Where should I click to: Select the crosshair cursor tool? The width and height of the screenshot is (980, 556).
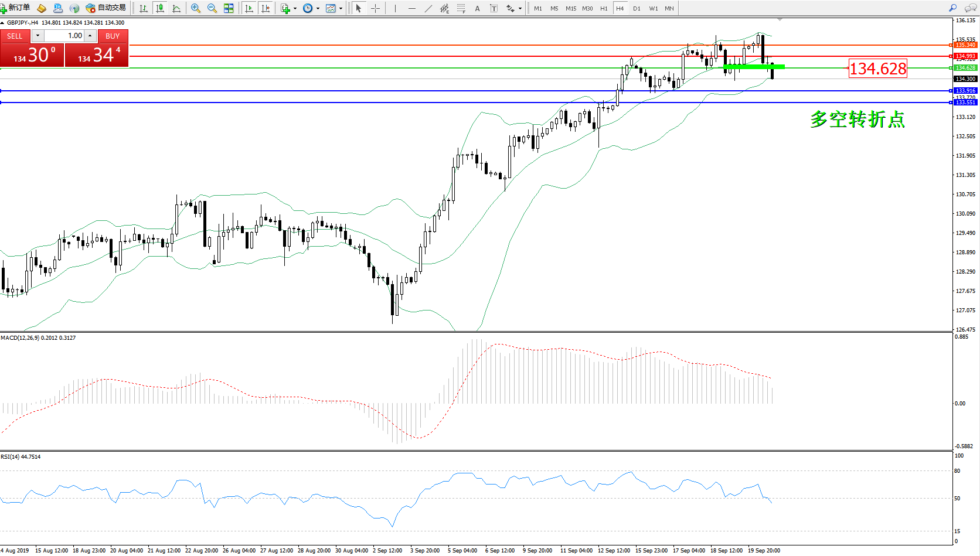375,8
